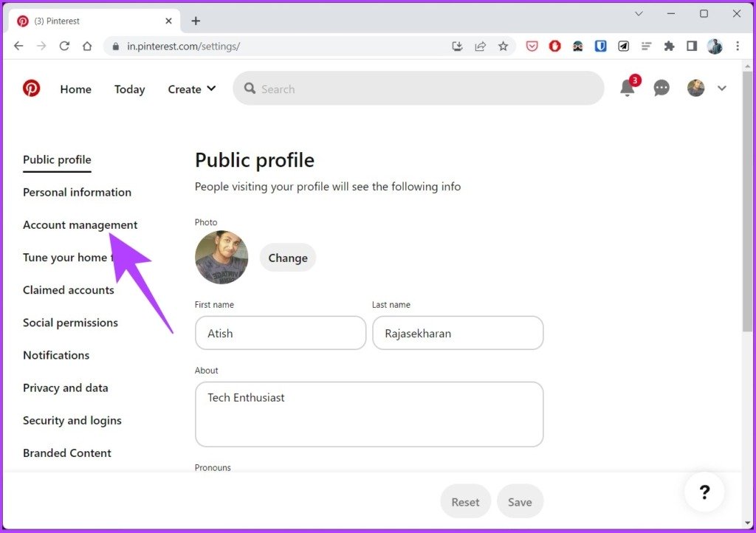756x533 pixels.
Task: Open the messages speech bubble icon
Action: (661, 88)
